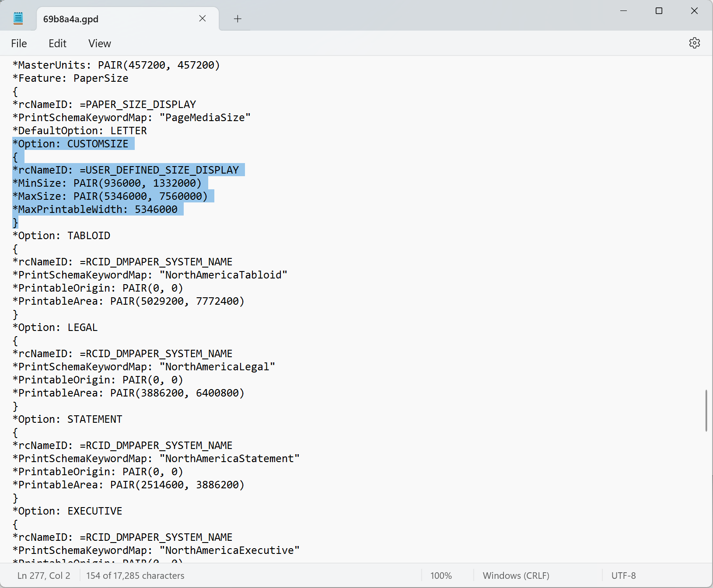The height and width of the screenshot is (588, 713).
Task: Open the File menu
Action: [x=19, y=43]
